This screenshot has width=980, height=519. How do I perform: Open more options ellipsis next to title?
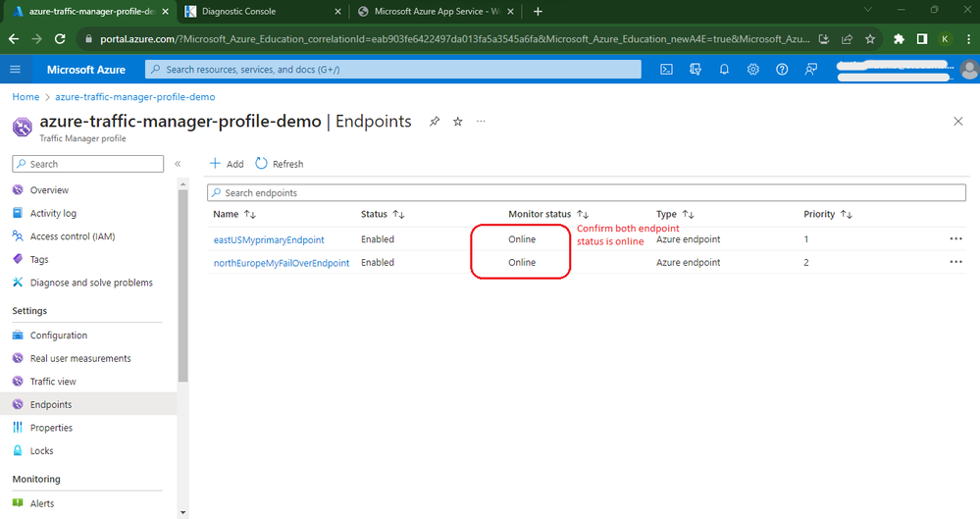tap(481, 122)
